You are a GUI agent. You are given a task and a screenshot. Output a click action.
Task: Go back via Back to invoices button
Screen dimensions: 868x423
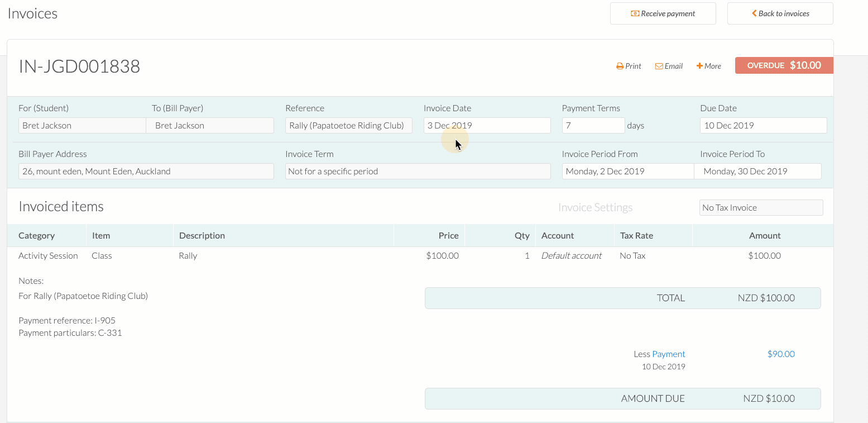[x=780, y=13]
